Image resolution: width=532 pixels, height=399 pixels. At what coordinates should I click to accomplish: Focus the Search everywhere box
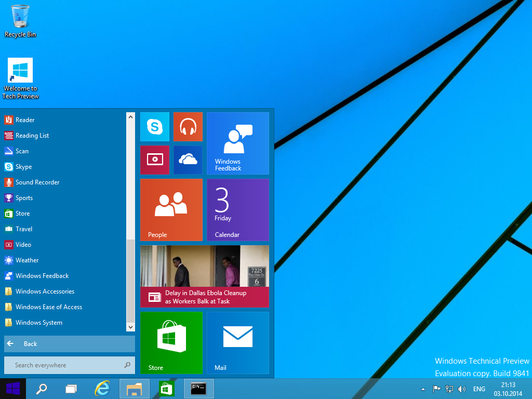click(70, 365)
